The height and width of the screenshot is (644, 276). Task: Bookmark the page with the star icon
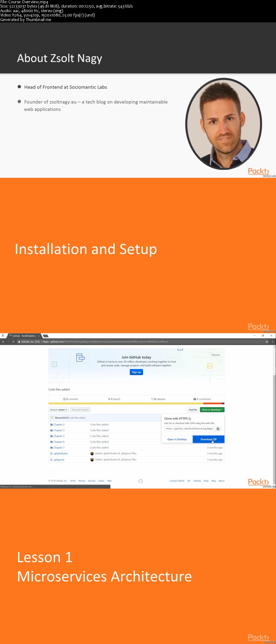[x=267, y=342]
